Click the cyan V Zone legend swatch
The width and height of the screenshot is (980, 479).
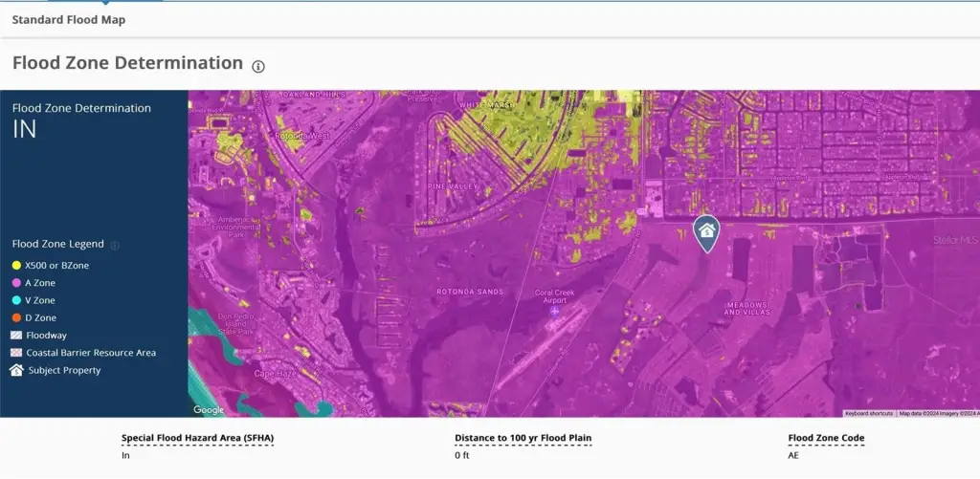coord(16,300)
